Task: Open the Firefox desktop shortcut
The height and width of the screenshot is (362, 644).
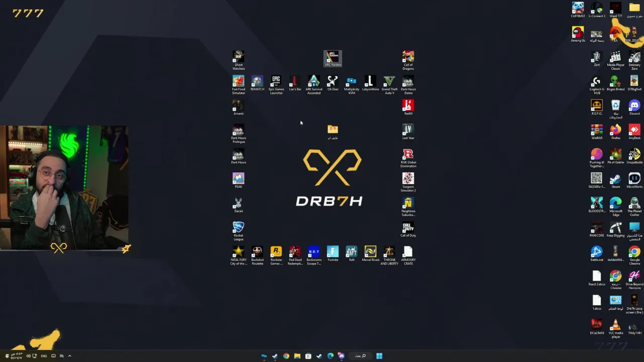Action: pyautogui.click(x=615, y=132)
